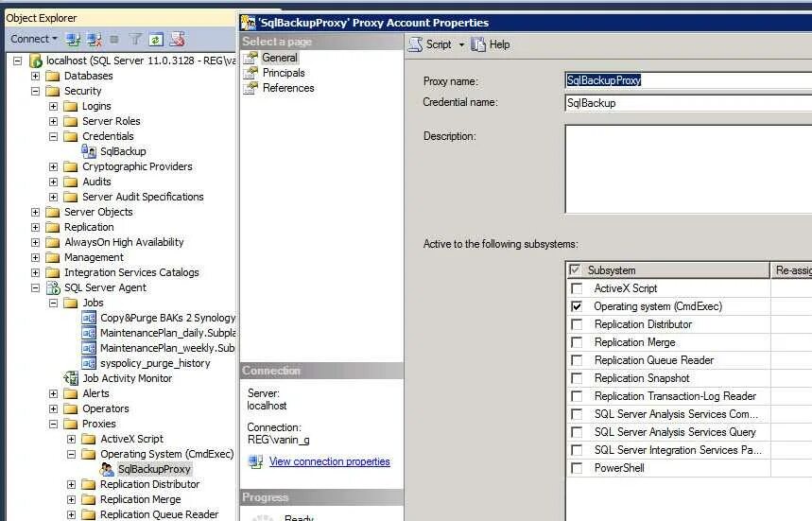812x521 pixels.
Task: Click the Credential name input field
Action: pos(688,103)
